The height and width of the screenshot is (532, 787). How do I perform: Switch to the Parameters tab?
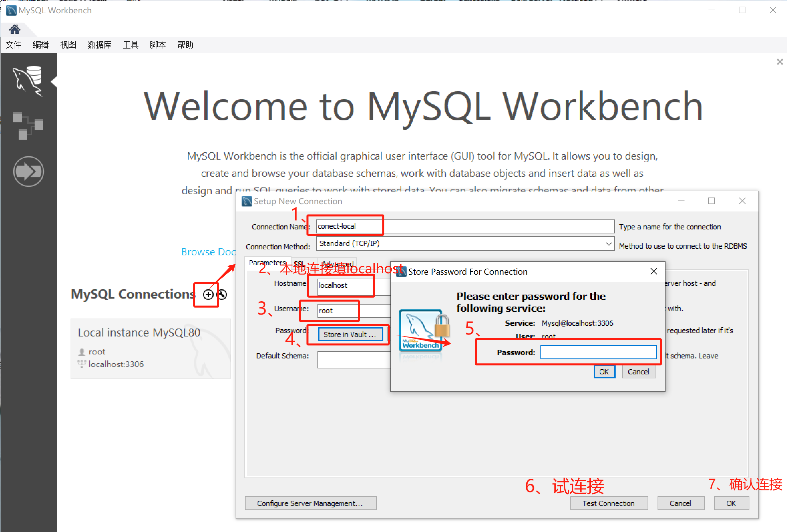click(x=267, y=263)
